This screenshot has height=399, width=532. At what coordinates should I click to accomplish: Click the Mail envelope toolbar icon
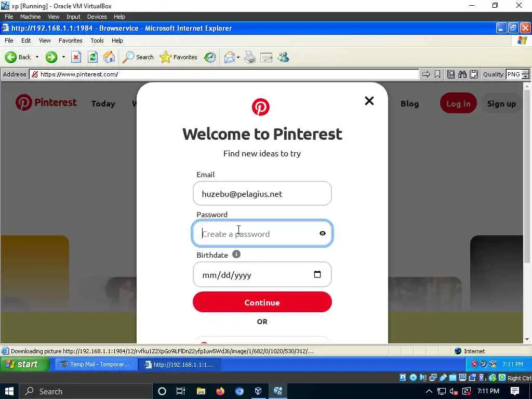click(230, 57)
